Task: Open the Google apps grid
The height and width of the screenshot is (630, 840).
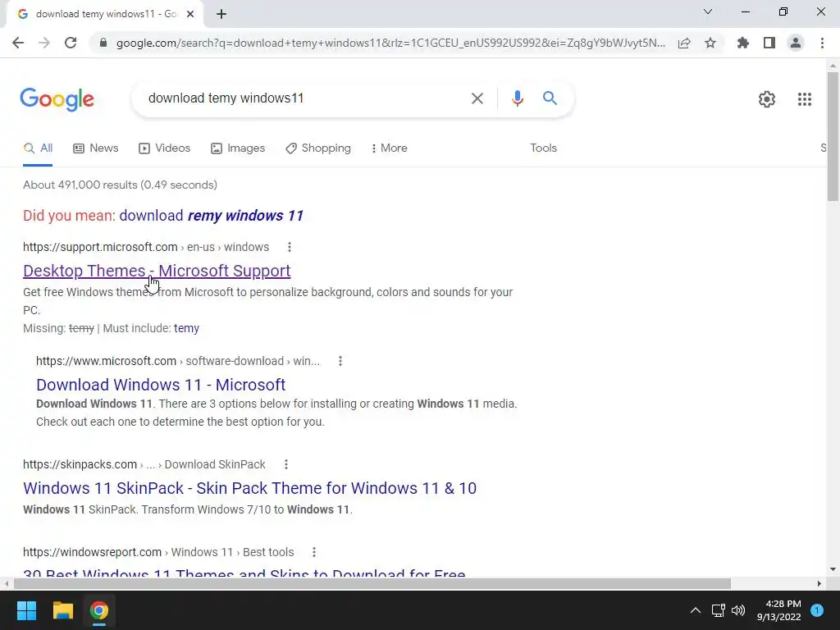Action: point(805,99)
